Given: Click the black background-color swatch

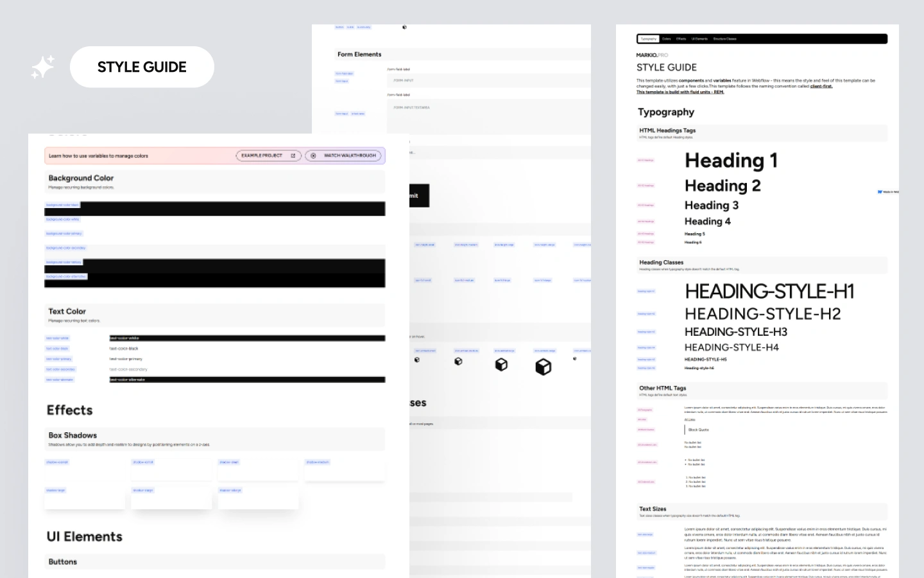Looking at the screenshot, I should coord(214,208).
